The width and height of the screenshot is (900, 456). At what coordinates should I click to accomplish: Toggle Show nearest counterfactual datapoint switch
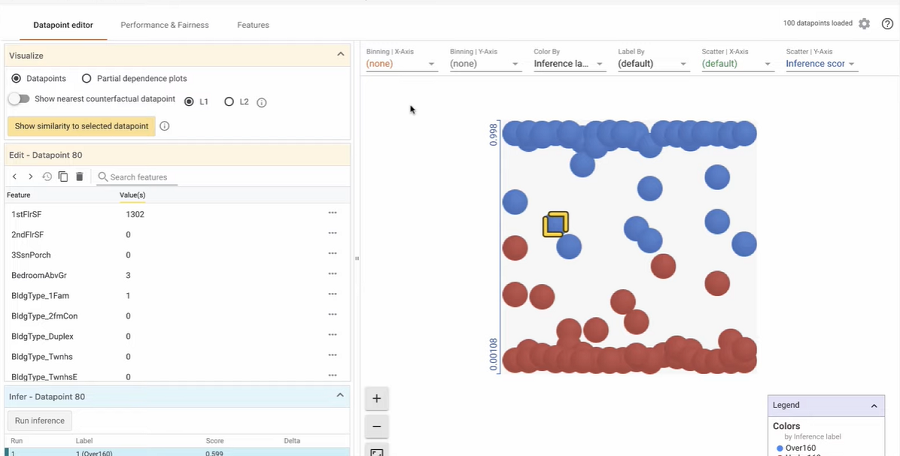coord(19,99)
